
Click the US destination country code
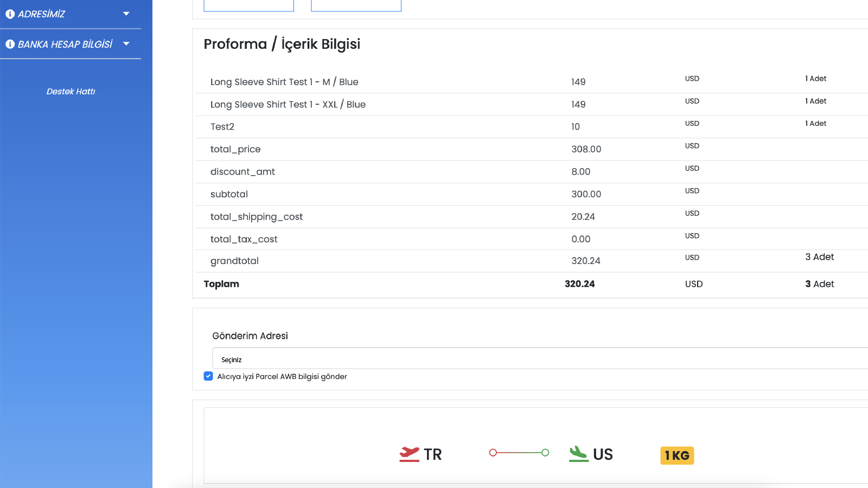point(603,454)
